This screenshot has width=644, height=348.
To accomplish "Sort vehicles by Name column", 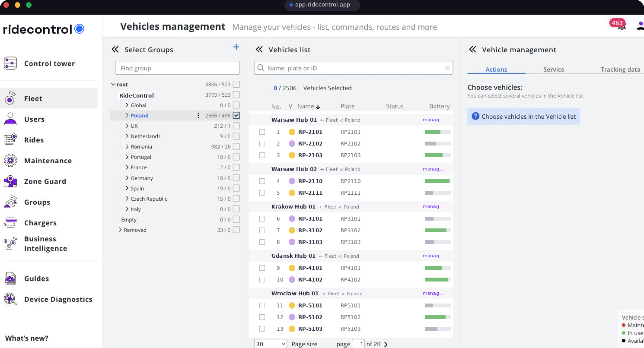I will click(x=308, y=106).
